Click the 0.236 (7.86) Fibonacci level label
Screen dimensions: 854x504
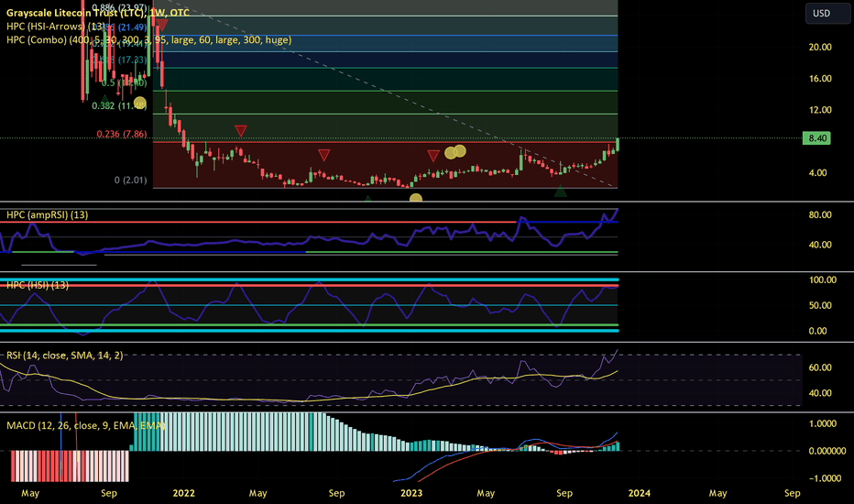point(122,134)
